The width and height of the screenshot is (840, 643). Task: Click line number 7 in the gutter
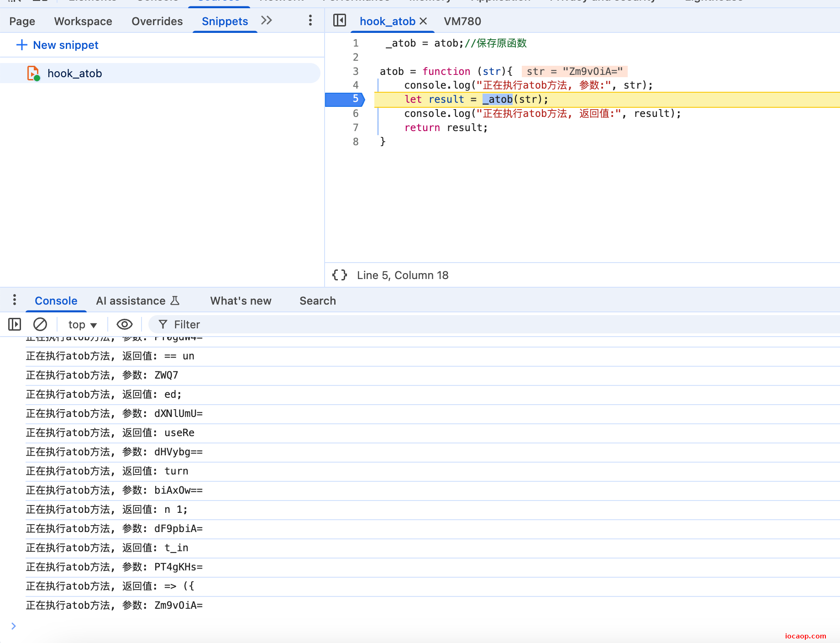[356, 127]
